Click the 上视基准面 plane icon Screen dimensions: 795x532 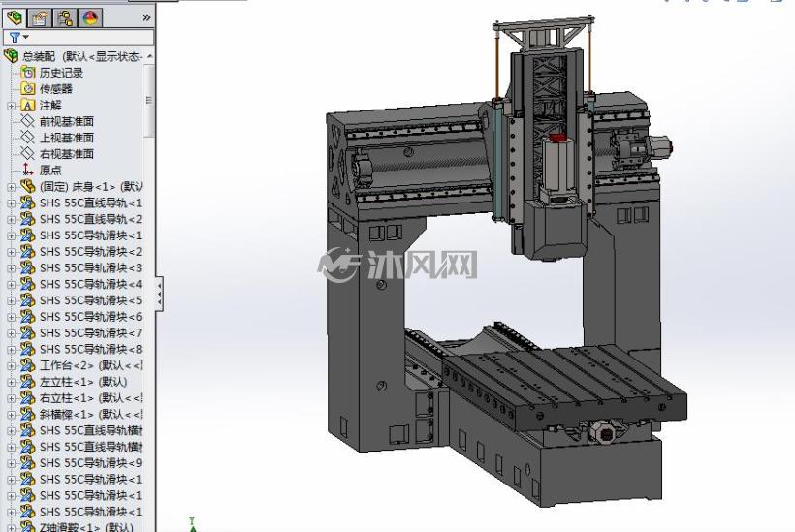[x=27, y=138]
